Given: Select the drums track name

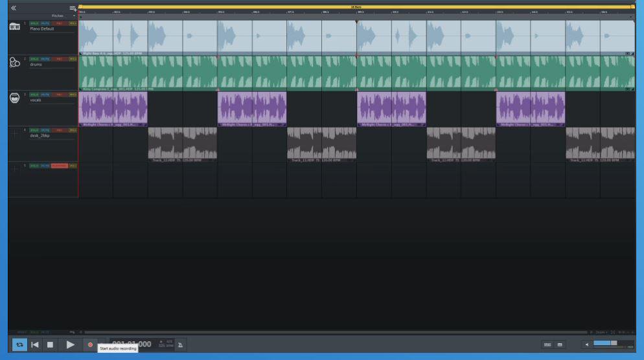Looking at the screenshot, I should point(36,65).
